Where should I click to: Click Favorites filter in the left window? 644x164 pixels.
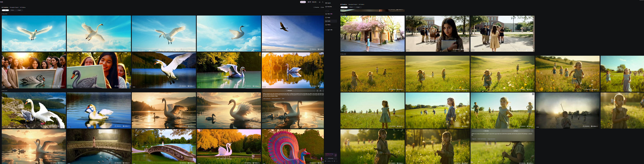click(x=316, y=7)
